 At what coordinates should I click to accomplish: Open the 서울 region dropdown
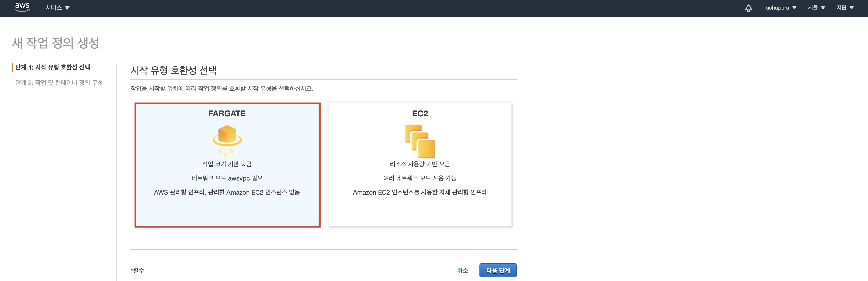[813, 8]
